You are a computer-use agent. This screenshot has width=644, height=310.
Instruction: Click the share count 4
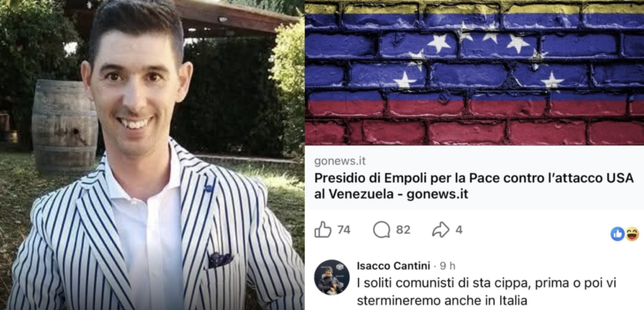tap(459, 230)
